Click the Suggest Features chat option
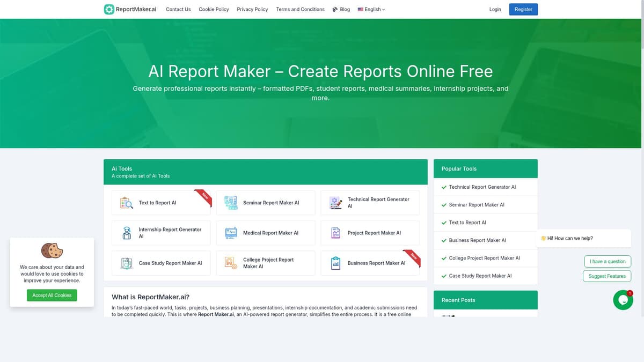This screenshot has width=644, height=362. tap(607, 276)
